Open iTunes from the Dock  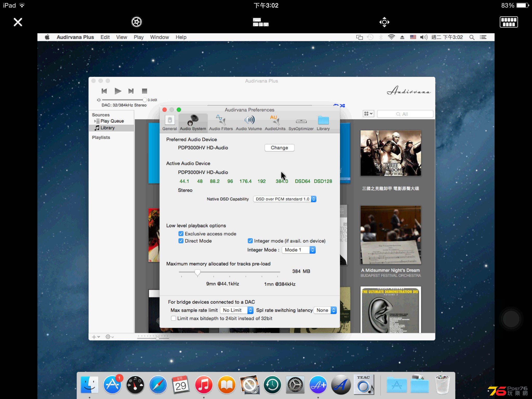coord(204,385)
